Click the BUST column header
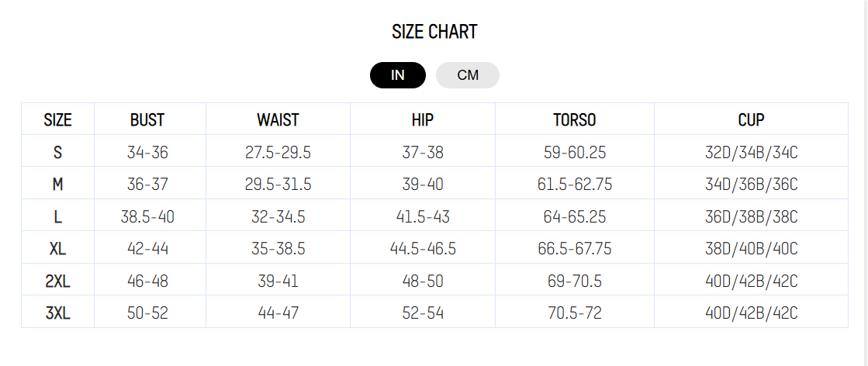Image resolution: width=868 pixels, height=366 pixels. (147, 120)
